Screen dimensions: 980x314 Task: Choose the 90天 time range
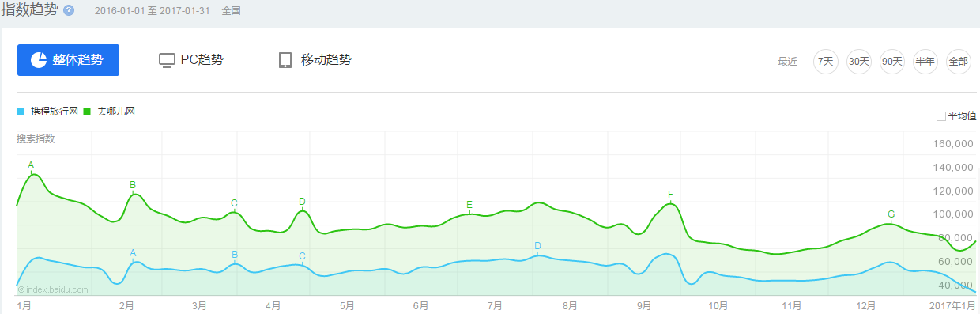point(891,62)
